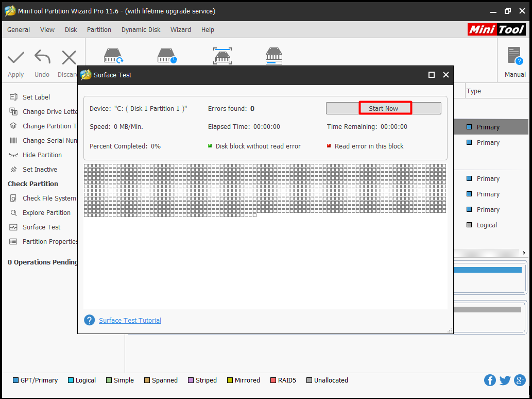Click the data recovery disk toolbar icon
Viewport: 532px width, 399px height.
click(114, 56)
